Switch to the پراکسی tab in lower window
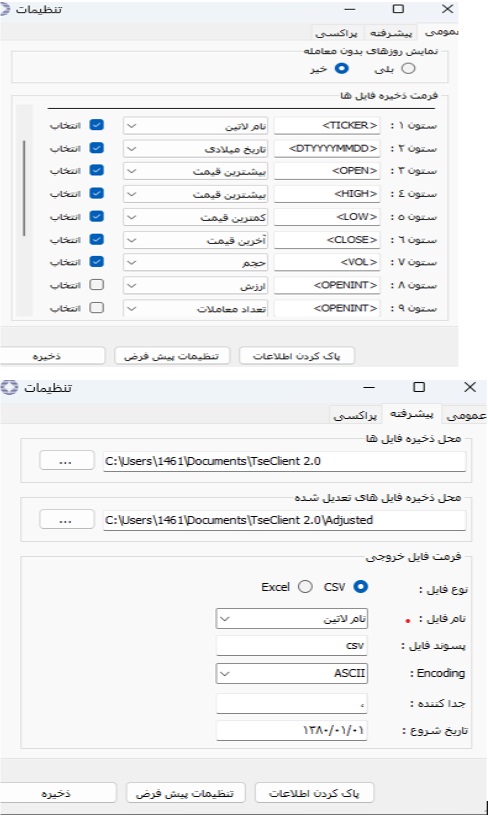This screenshot has height=817, width=488. tap(355, 415)
